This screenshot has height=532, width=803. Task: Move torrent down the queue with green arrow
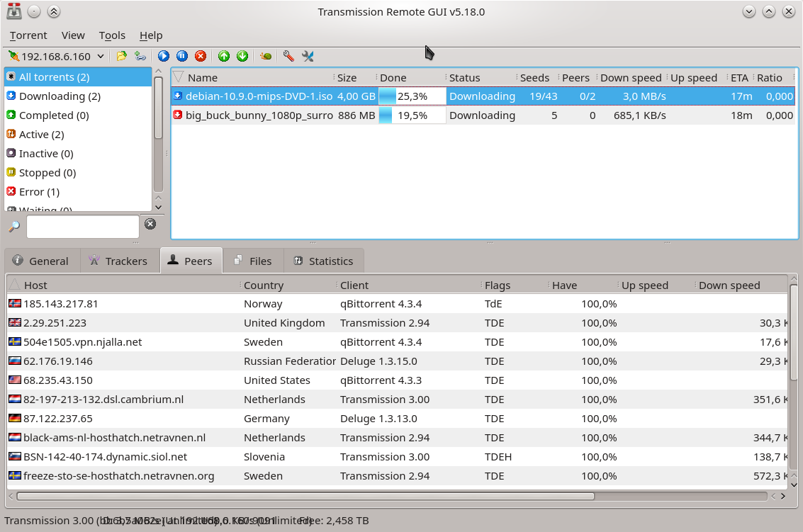pos(242,56)
